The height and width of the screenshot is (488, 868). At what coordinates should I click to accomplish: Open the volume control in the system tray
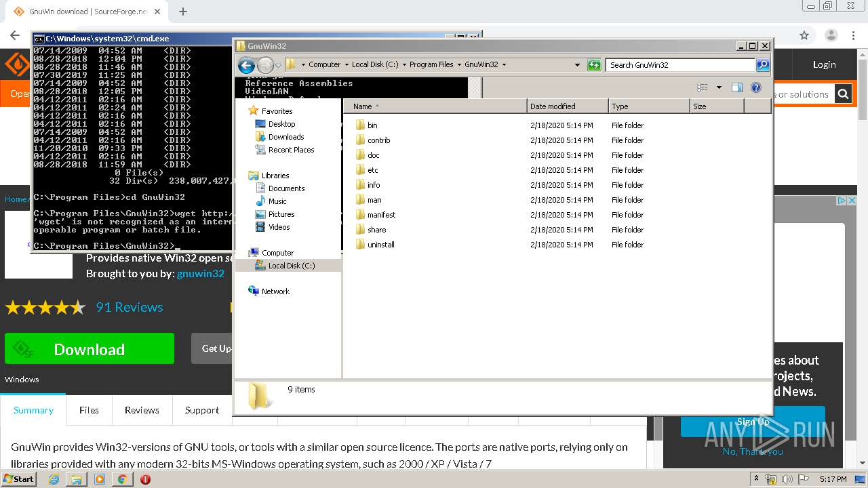coord(787,479)
